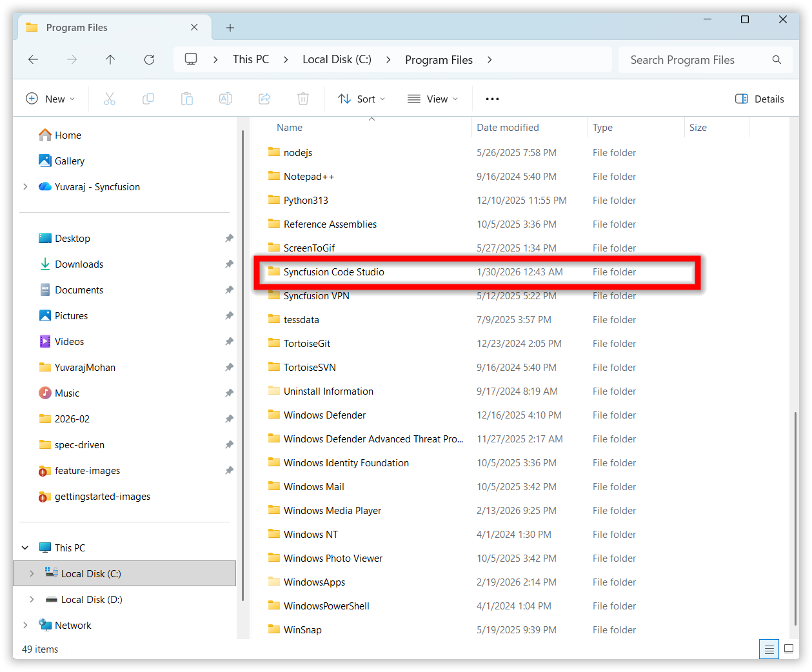Expand Local Disk (D:) tree node

pos(32,599)
